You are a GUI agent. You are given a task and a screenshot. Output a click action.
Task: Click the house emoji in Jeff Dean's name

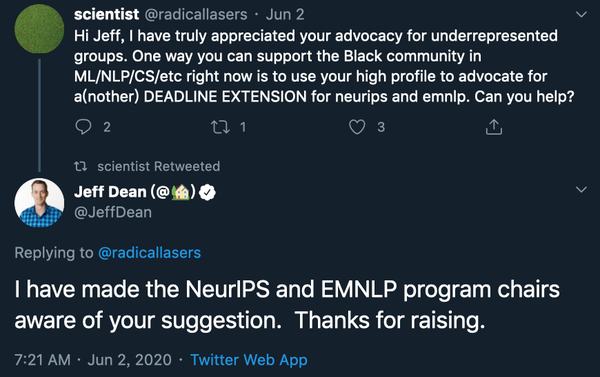180,192
